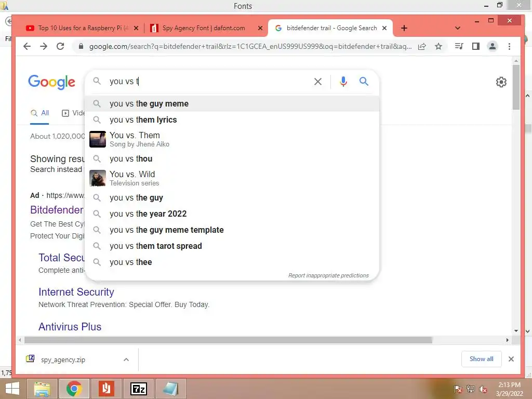Screen dimensions: 532x399
Task: Submit search with the blue magnifier
Action: pos(364,82)
